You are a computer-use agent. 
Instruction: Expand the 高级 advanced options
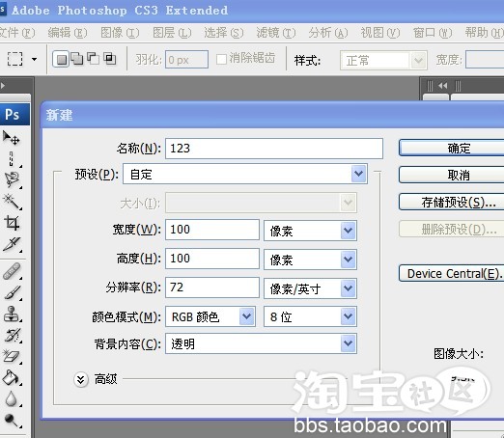pyautogui.click(x=81, y=379)
